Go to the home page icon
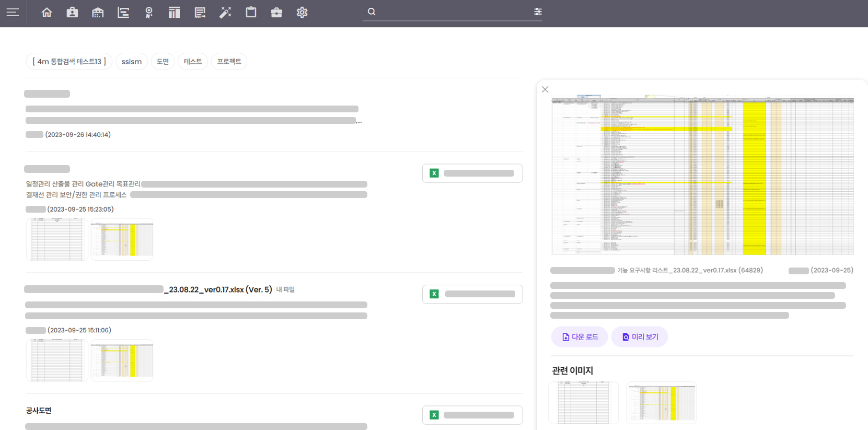 point(47,12)
